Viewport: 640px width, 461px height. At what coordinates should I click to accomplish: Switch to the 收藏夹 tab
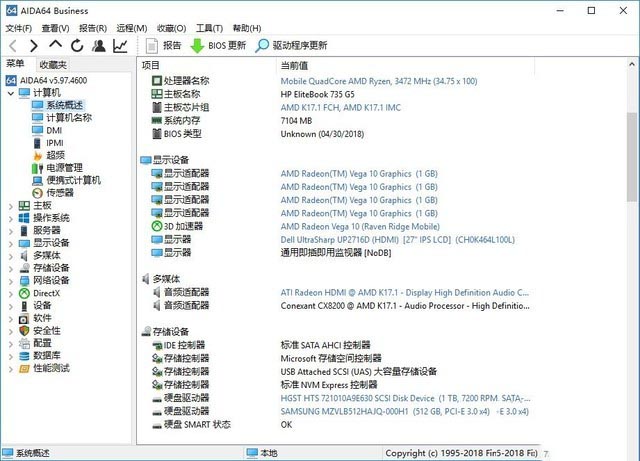click(53, 65)
